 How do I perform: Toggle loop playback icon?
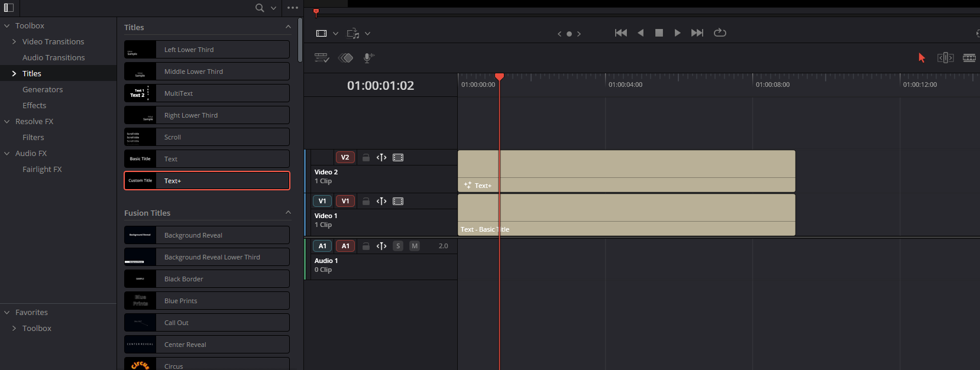coord(720,33)
